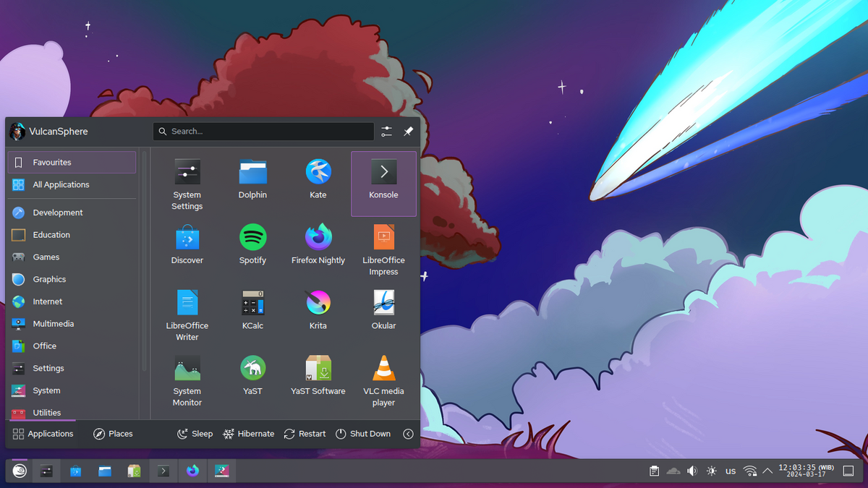Click the Firefox Nightly icon on the taskbar
This screenshot has width=868, height=488.
click(x=192, y=471)
